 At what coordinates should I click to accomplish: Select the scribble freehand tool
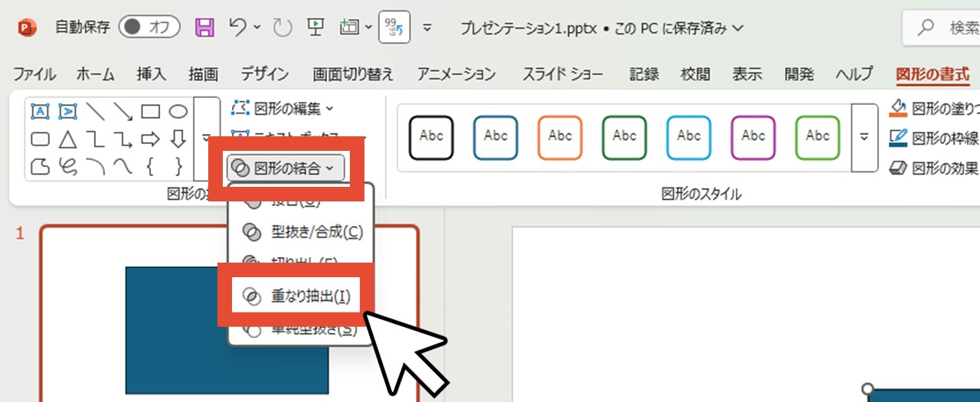(x=67, y=165)
